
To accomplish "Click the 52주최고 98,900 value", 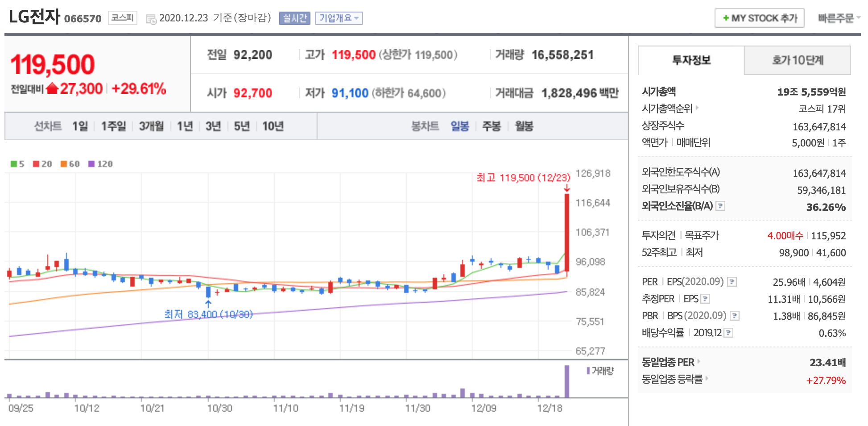I will point(794,253).
